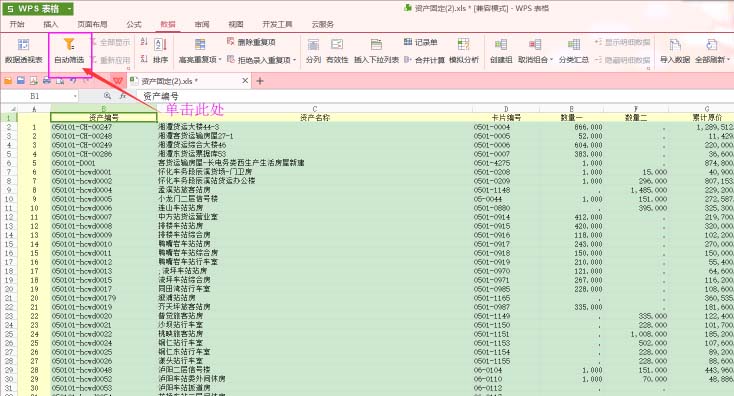Screen dimensions: 734x396
Task: Click the undo quick access icon
Action: [73, 81]
